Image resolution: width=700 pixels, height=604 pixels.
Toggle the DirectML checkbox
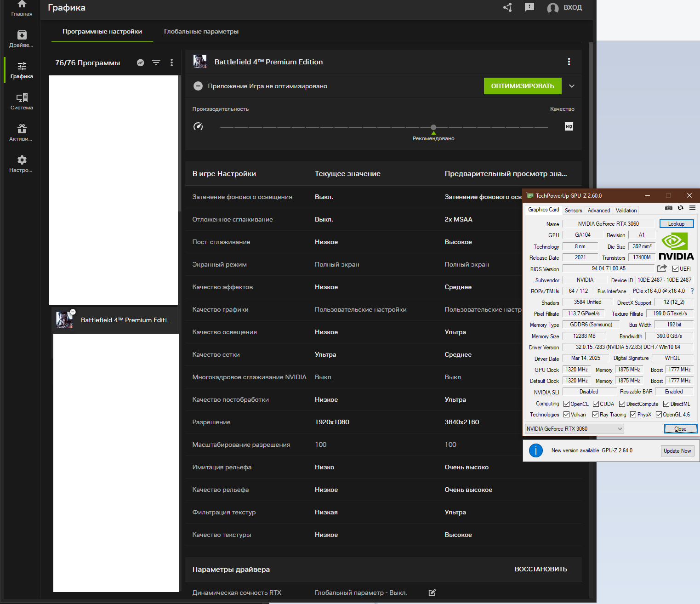coord(666,404)
